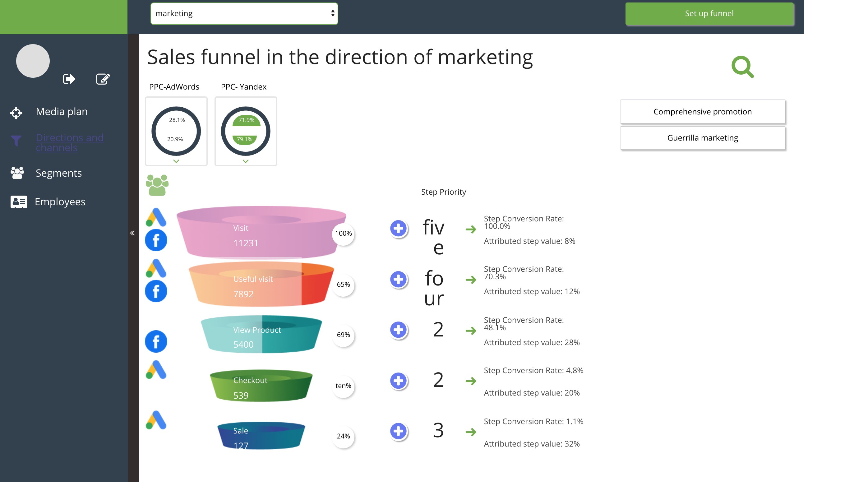
Task: Select the Directions and channels icon
Action: [16, 140]
